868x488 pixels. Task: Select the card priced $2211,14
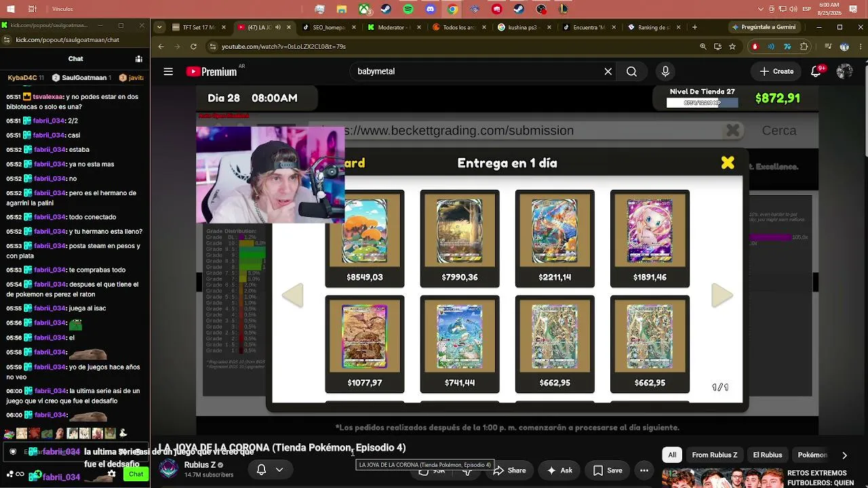[x=555, y=239]
